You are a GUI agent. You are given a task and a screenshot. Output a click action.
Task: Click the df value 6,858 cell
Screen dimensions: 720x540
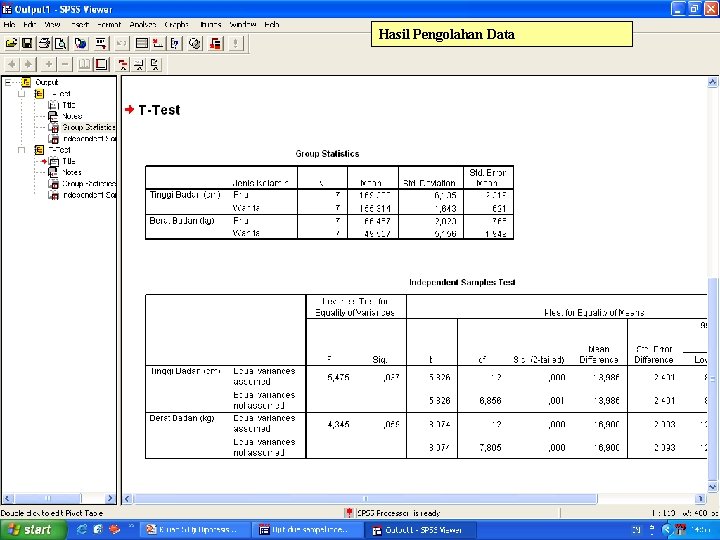pyautogui.click(x=490, y=400)
